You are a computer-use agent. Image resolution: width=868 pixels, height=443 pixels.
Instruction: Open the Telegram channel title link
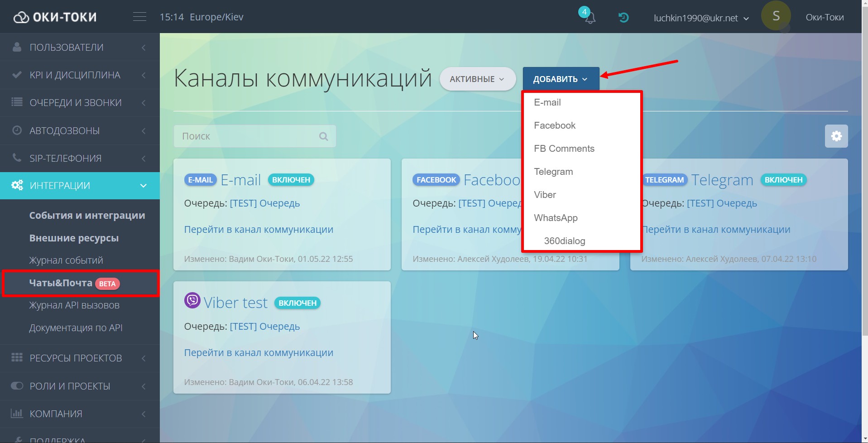click(x=722, y=180)
